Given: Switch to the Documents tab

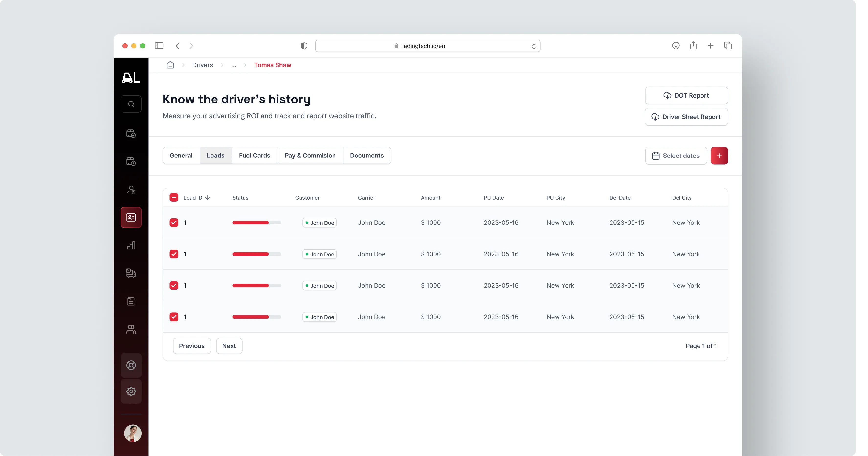Looking at the screenshot, I should coord(367,155).
